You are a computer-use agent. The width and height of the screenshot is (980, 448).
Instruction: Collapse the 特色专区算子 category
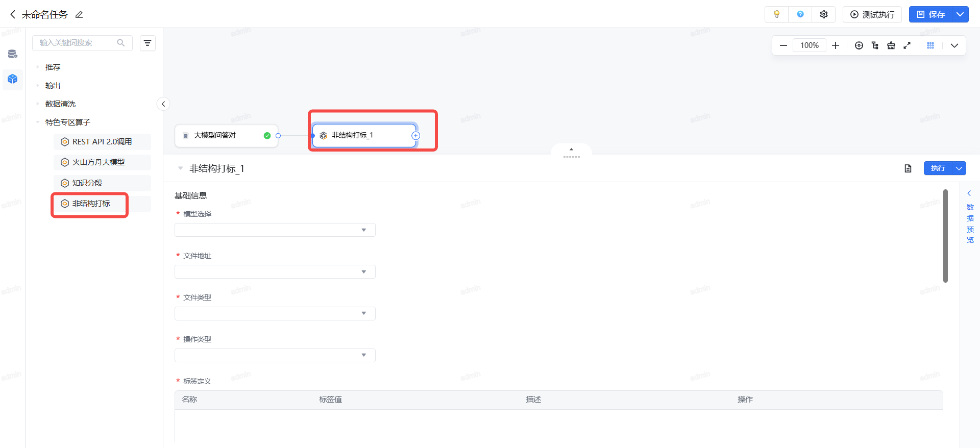tap(38, 122)
